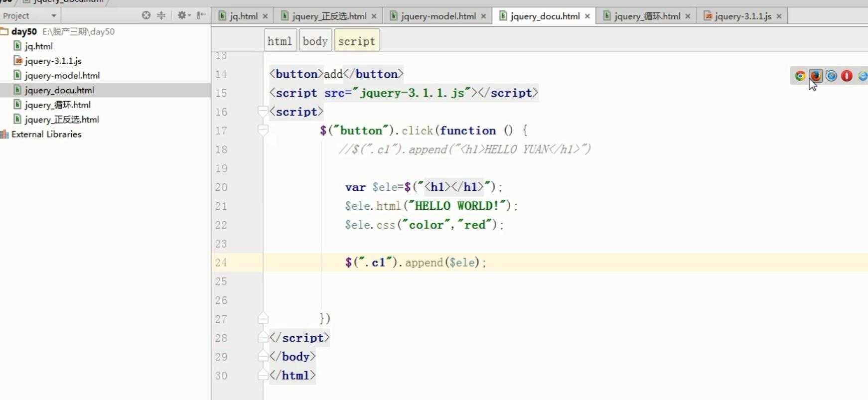Click fold end marker at line 27

(263, 318)
